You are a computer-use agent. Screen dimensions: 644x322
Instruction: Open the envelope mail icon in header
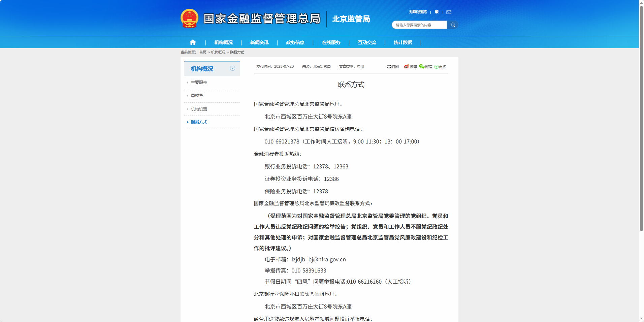tap(449, 12)
